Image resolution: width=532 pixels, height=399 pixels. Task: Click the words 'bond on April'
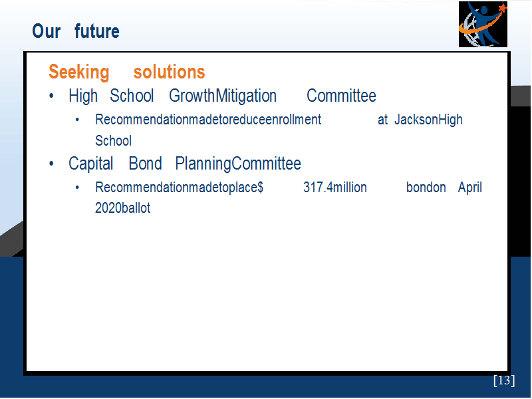pyautogui.click(x=444, y=188)
